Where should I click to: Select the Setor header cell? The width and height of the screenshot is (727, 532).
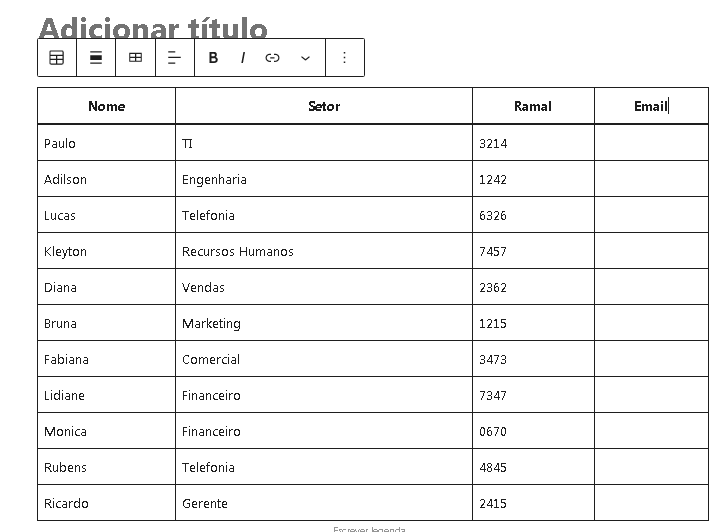point(324,106)
